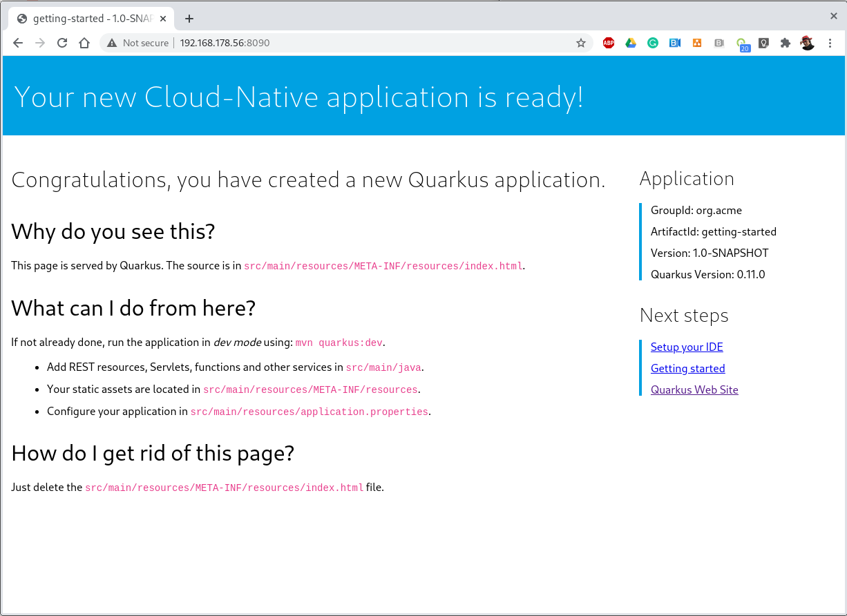The image size is (847, 616).
Task: Open Chrome's three-dot menu
Action: tap(830, 43)
